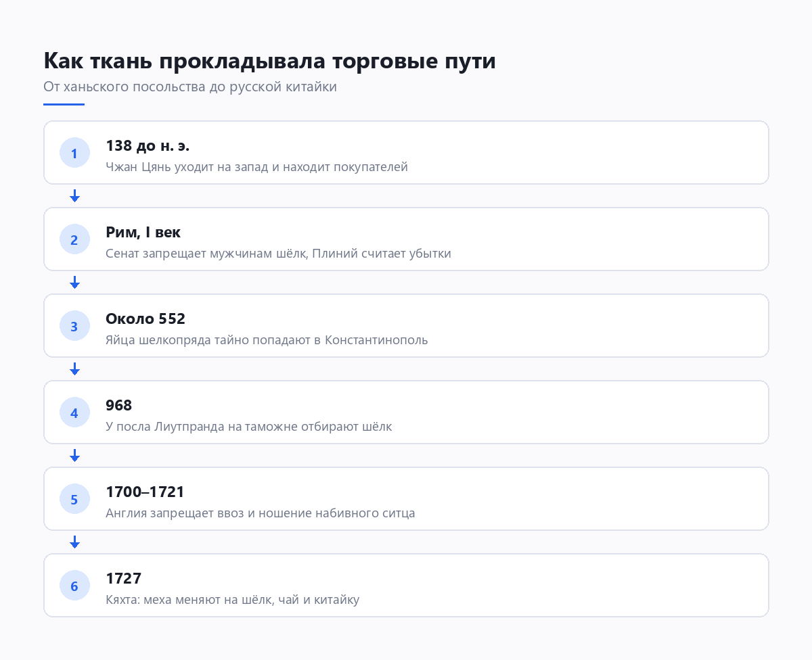
Task: Click the title 'Как ткань прокладывала торговые пути'
Action: pyautogui.click(x=269, y=61)
